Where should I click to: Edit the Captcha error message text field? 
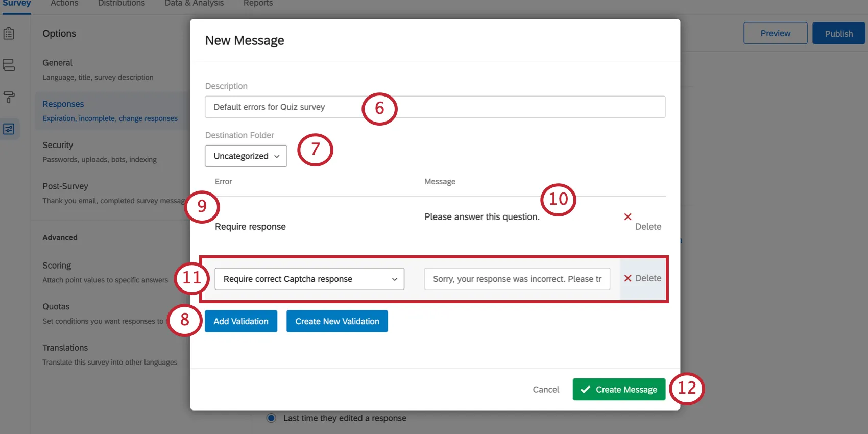[x=517, y=279]
